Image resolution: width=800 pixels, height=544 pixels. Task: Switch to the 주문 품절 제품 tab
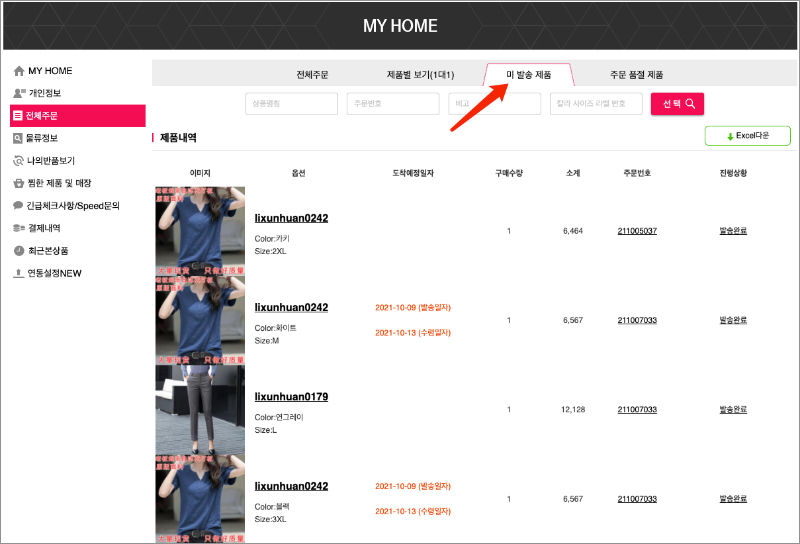(x=636, y=75)
